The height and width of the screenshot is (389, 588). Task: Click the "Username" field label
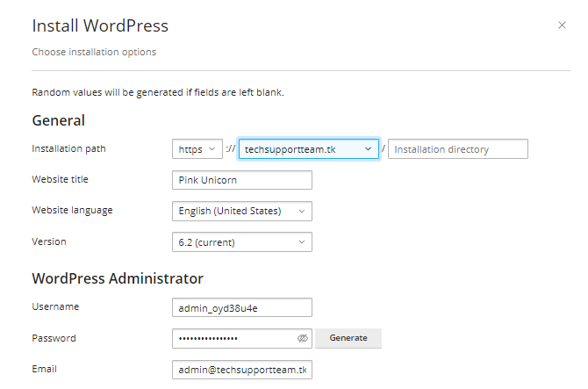pyautogui.click(x=55, y=306)
